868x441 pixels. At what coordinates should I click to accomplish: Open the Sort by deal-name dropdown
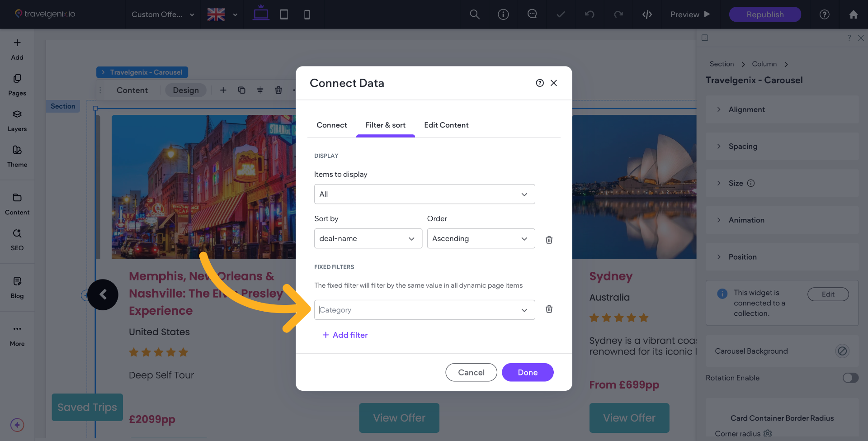coord(368,238)
